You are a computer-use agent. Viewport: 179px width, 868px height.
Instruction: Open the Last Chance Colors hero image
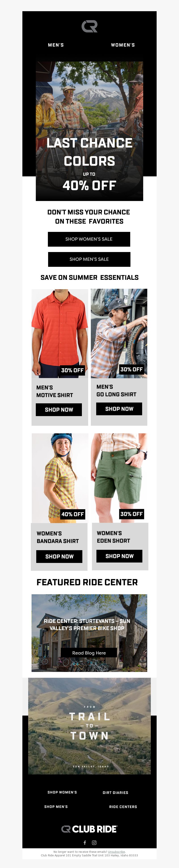[x=89, y=131]
